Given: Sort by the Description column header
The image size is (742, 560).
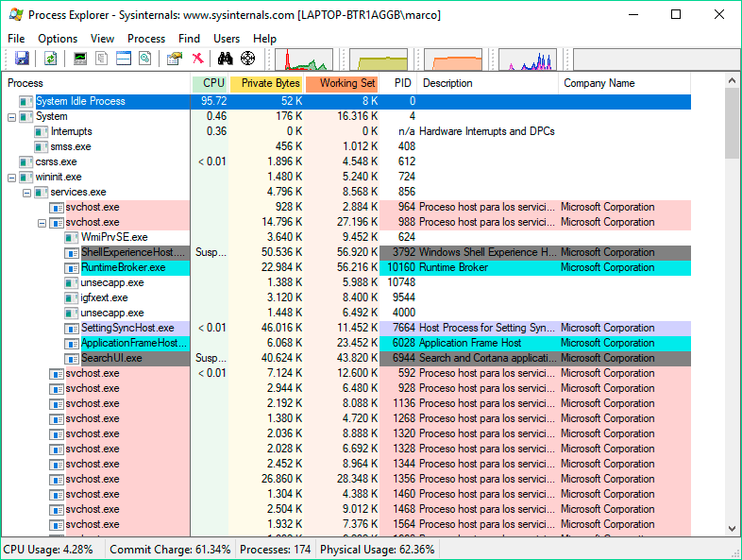Looking at the screenshot, I should tap(488, 83).
